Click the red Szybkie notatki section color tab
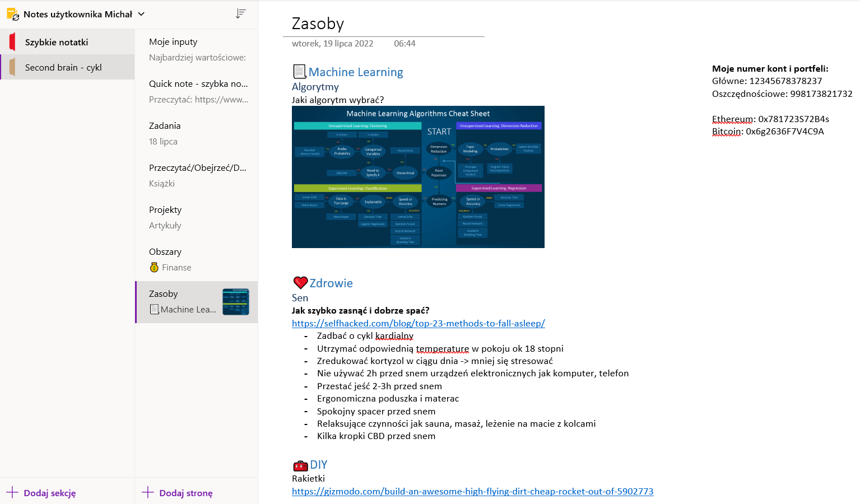The width and height of the screenshot is (860, 504). click(12, 42)
